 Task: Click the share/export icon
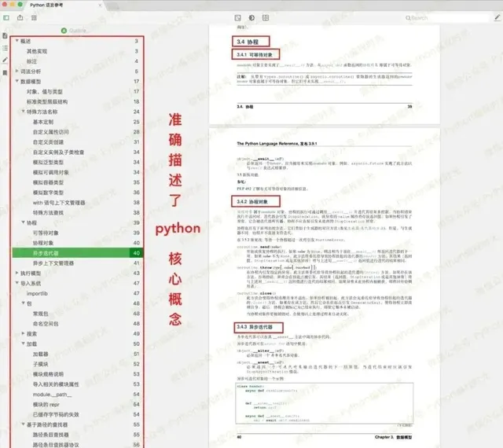tap(20, 17)
